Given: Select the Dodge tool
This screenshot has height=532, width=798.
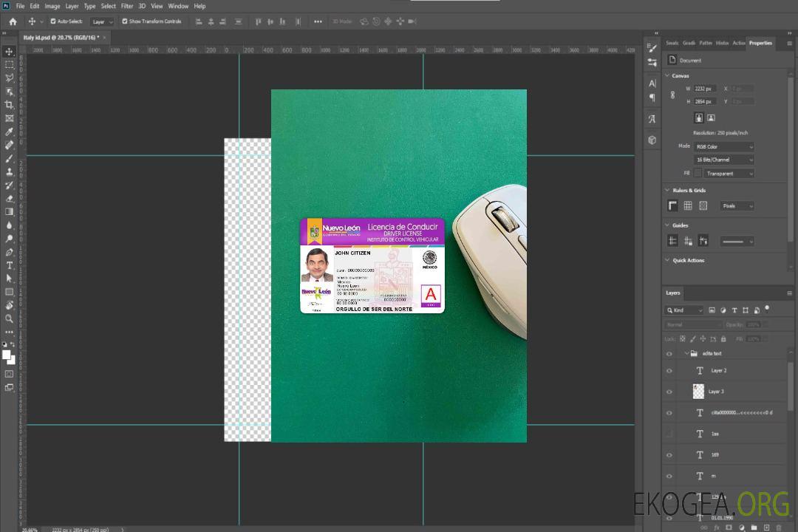Looking at the screenshot, I should 9,239.
